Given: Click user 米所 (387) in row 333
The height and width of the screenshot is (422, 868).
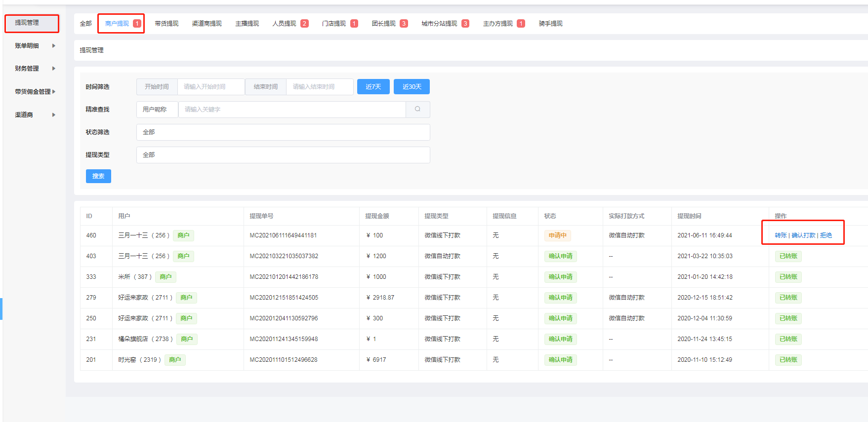Looking at the screenshot, I should pos(135,277).
